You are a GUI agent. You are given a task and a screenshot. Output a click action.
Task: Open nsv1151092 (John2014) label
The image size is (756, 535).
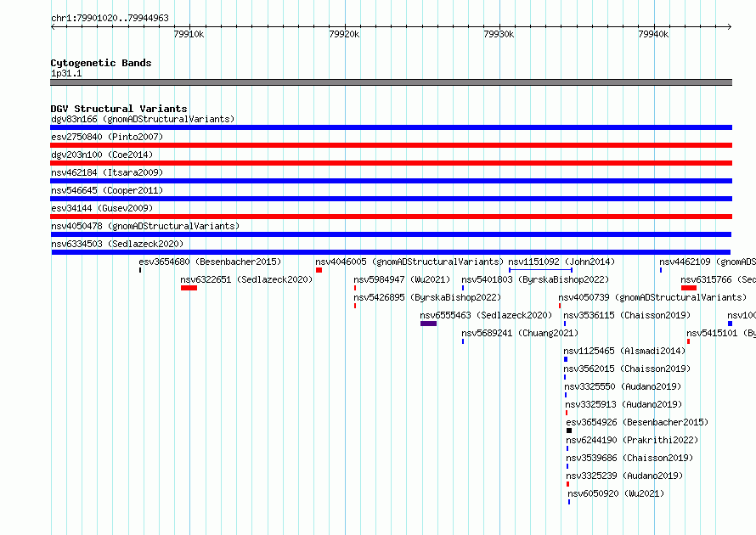pos(561,262)
